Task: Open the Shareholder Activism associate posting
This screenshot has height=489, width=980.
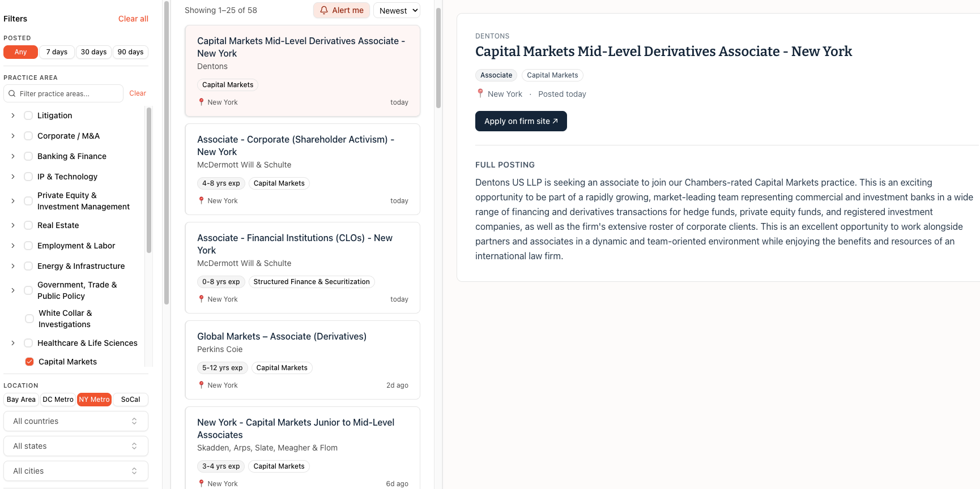Action: pos(302,169)
